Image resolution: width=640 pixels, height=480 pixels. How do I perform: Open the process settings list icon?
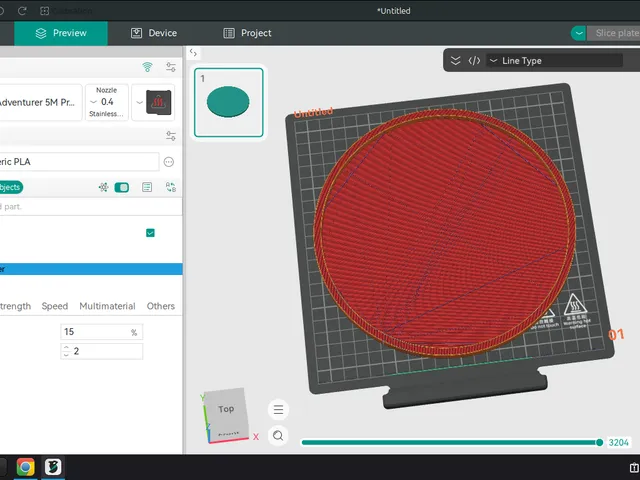point(147,187)
